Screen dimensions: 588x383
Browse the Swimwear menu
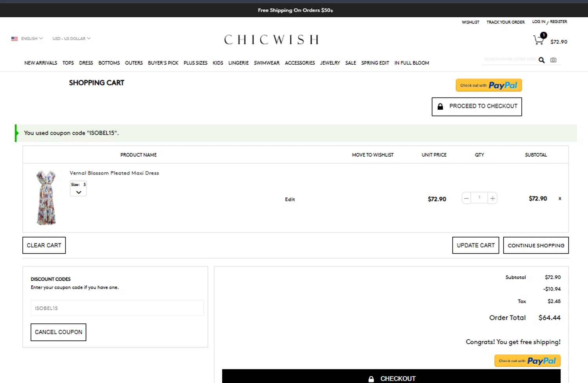pos(267,63)
